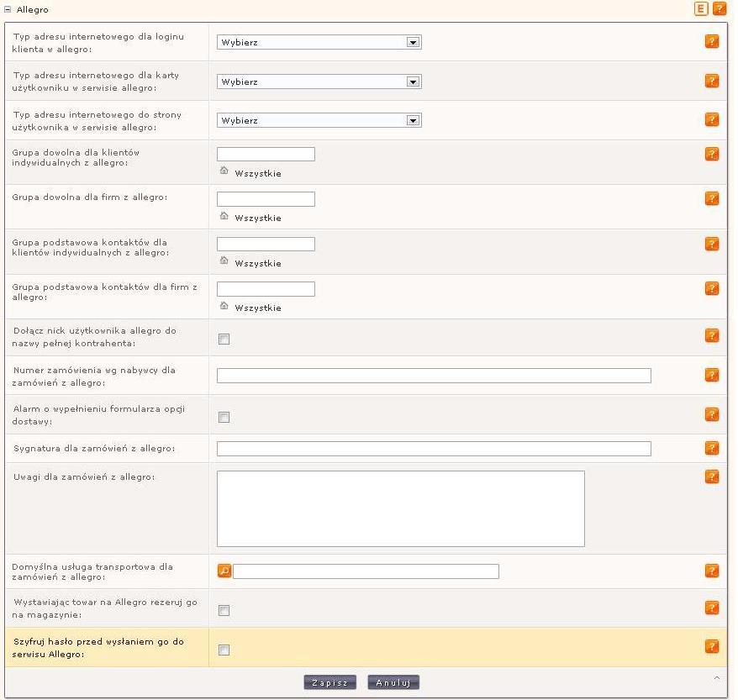Click home icon under firm contacts group
The width and height of the screenshot is (738, 700).
[x=224, y=305]
